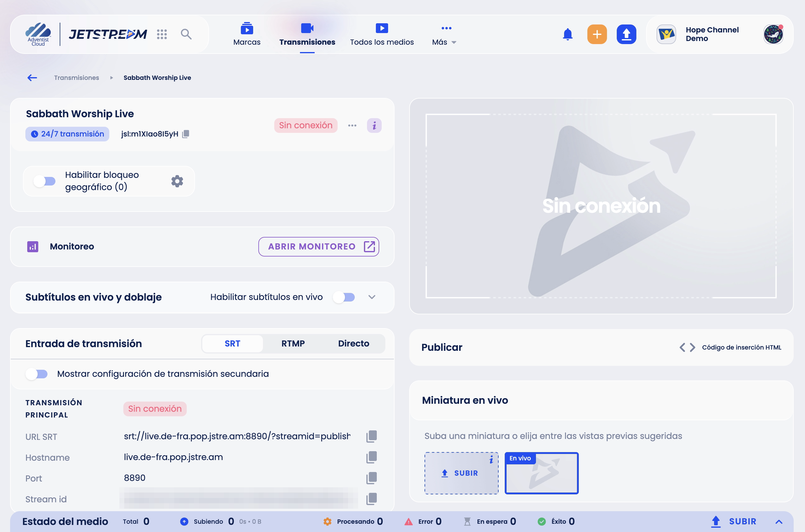Click SUBIR in thumbnail upload box
The image size is (805, 532).
tap(461, 473)
